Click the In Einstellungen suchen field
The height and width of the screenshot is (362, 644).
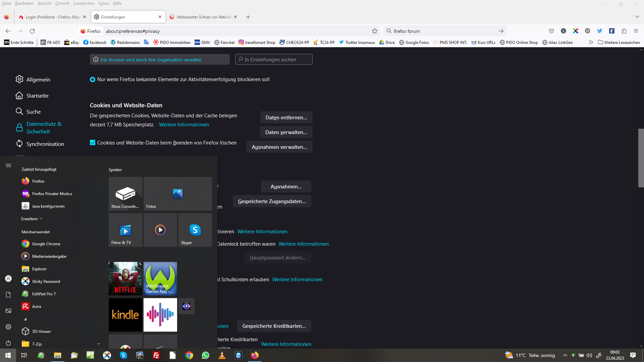(274, 60)
